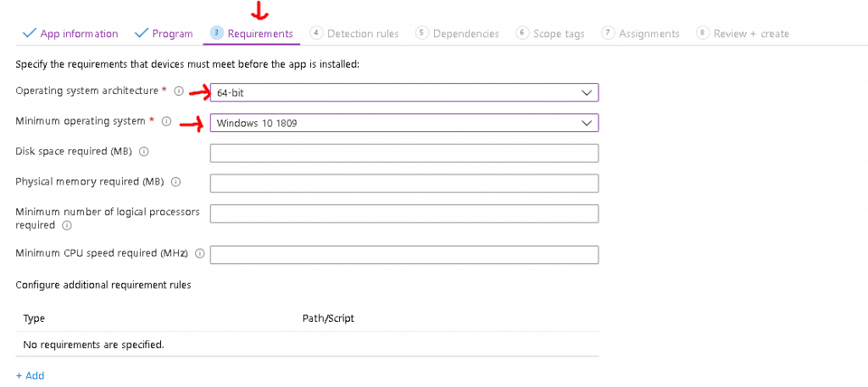Click the Type column header
Image resolution: width=868 pixels, height=387 pixels.
pyautogui.click(x=34, y=318)
